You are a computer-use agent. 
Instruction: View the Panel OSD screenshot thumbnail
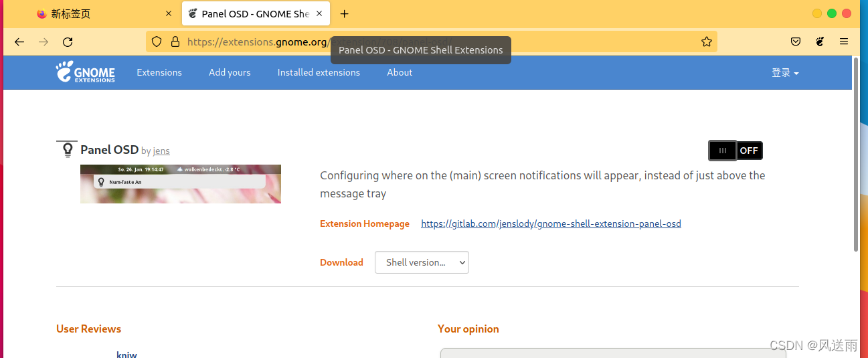click(181, 184)
